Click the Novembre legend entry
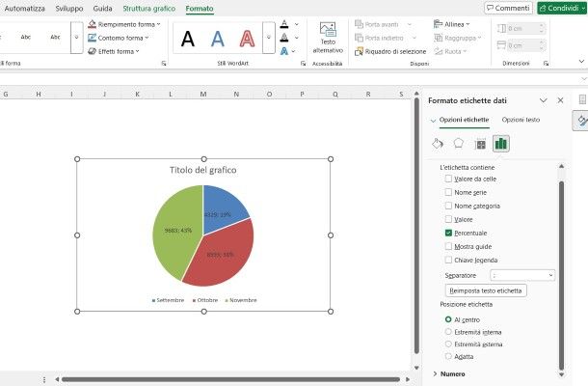This screenshot has height=386, width=588. pyautogui.click(x=241, y=300)
